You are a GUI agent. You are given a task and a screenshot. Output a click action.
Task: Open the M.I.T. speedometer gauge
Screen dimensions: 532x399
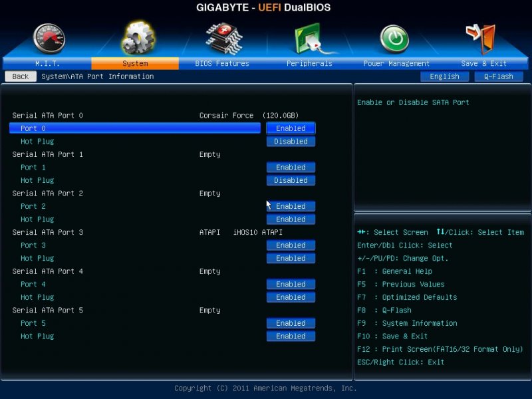coord(47,39)
